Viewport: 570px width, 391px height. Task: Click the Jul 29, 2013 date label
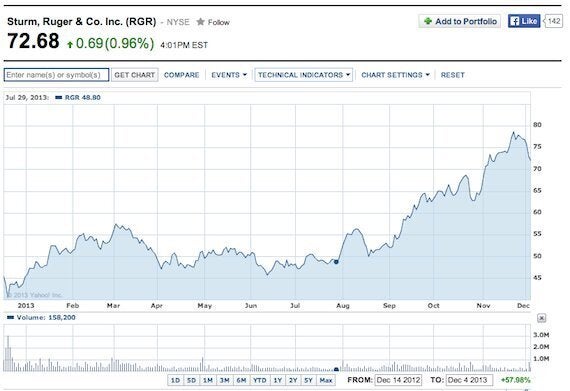[27, 97]
